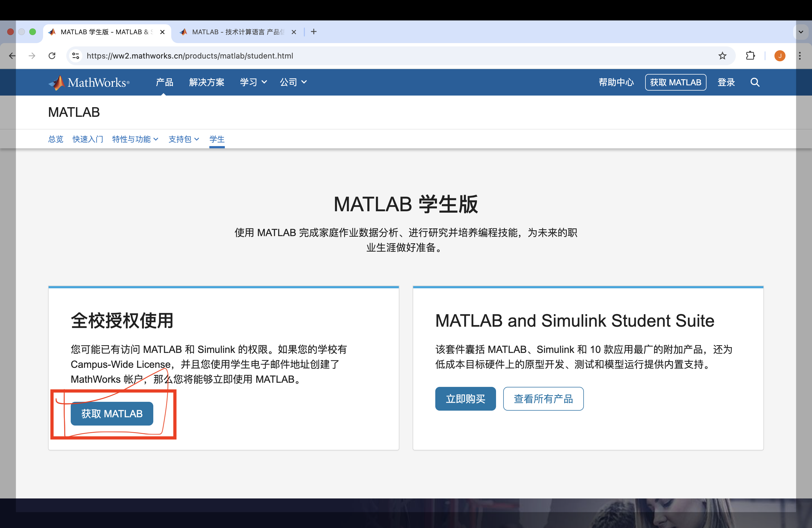Click the 立即购买 button
The image size is (812, 528).
(x=465, y=399)
